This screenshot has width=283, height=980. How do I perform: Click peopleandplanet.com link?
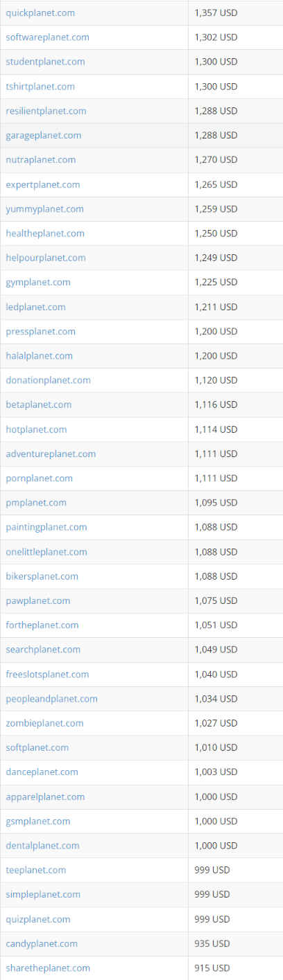coord(51,699)
